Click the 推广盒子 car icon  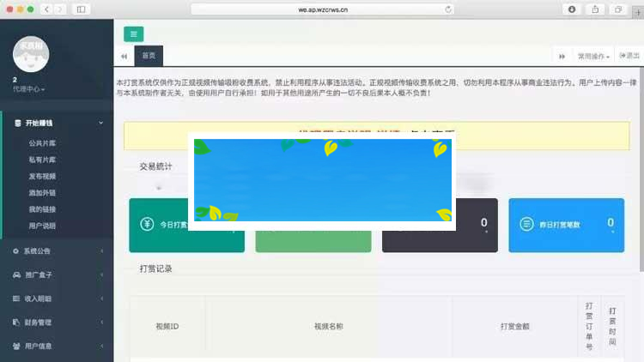16,275
